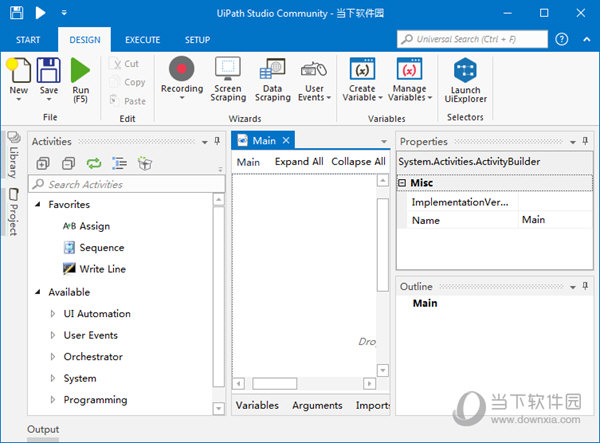Switch to the DESIGN ribbon tab
Screen dimensions: 600x443
85,40
